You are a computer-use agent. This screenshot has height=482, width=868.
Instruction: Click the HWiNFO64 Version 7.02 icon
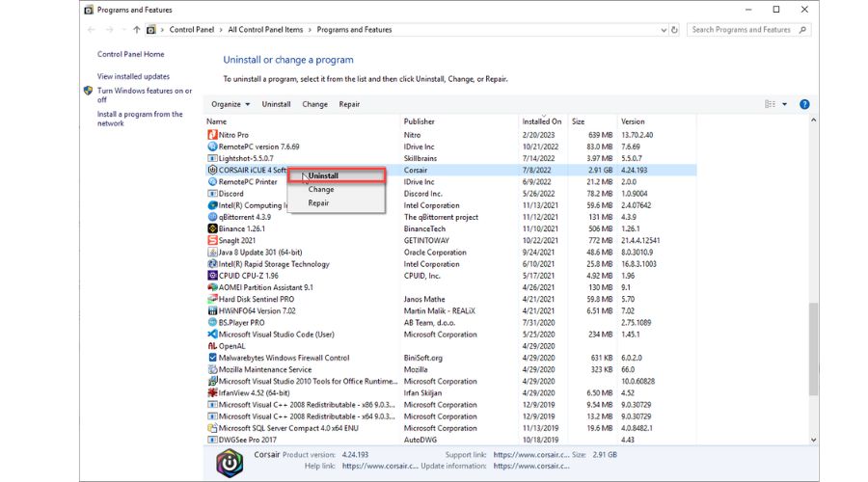tap(212, 311)
